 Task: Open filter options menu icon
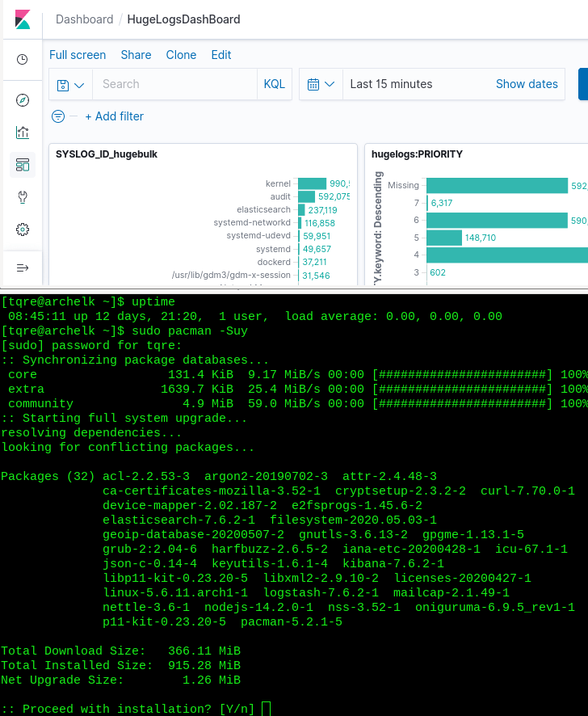pyautogui.click(x=58, y=116)
